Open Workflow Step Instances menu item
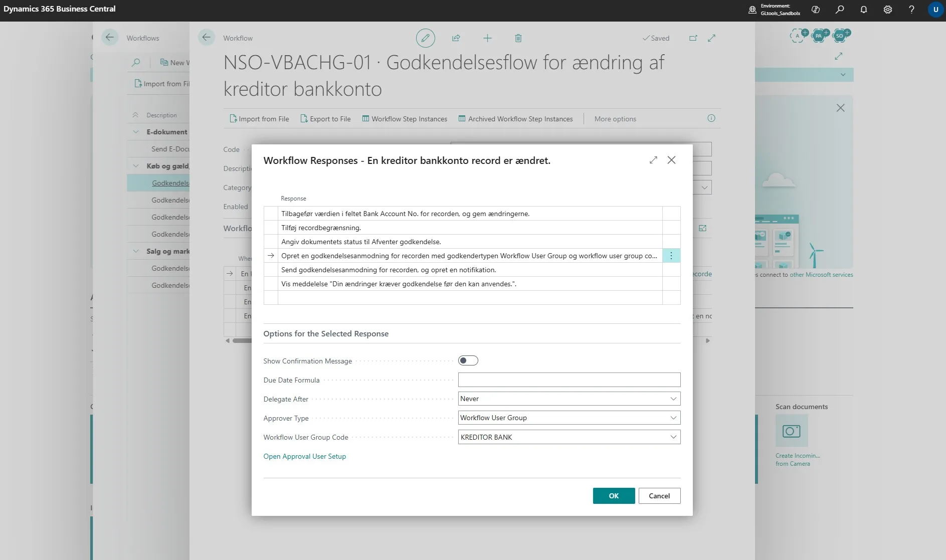Screen dimensions: 946x560 click(x=405, y=119)
